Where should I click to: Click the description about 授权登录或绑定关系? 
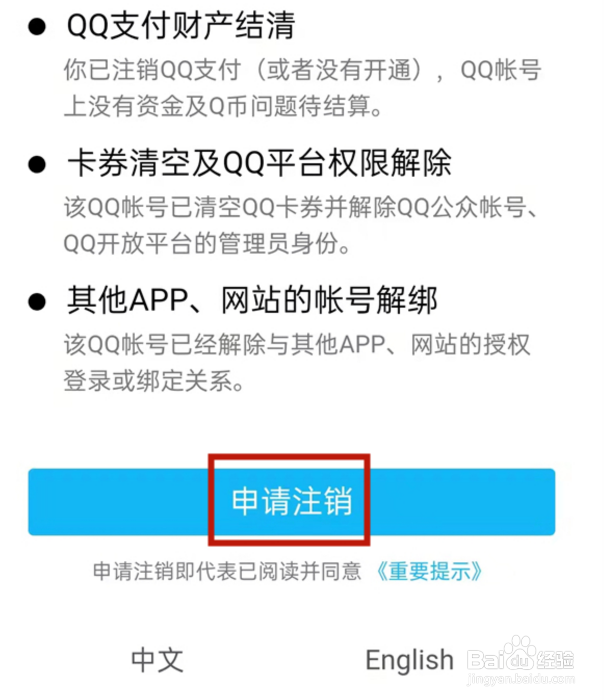pos(296,362)
